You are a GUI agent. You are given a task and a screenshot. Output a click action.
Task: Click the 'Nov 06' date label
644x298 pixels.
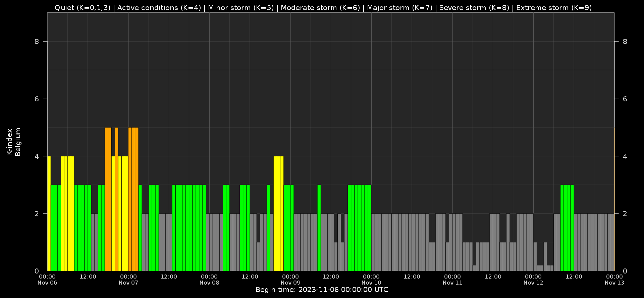tap(47, 283)
